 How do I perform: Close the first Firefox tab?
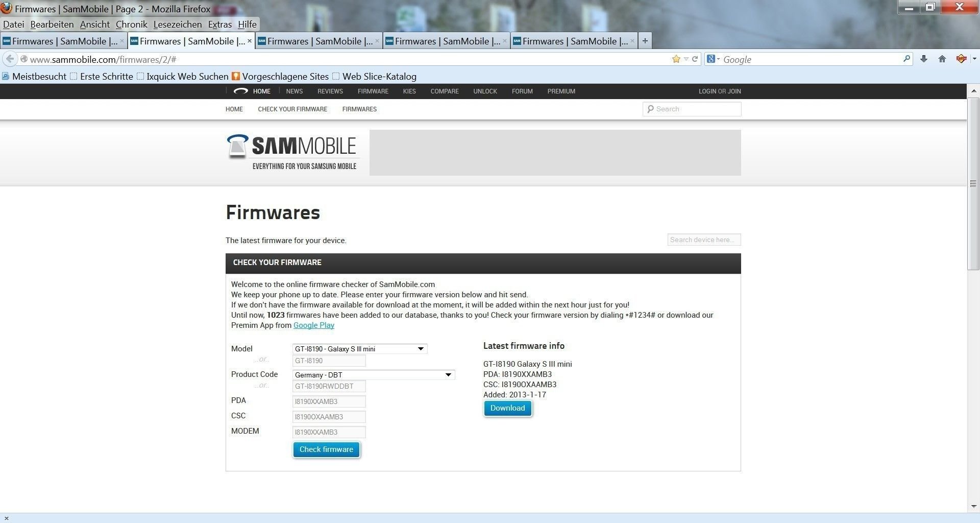pos(122,41)
